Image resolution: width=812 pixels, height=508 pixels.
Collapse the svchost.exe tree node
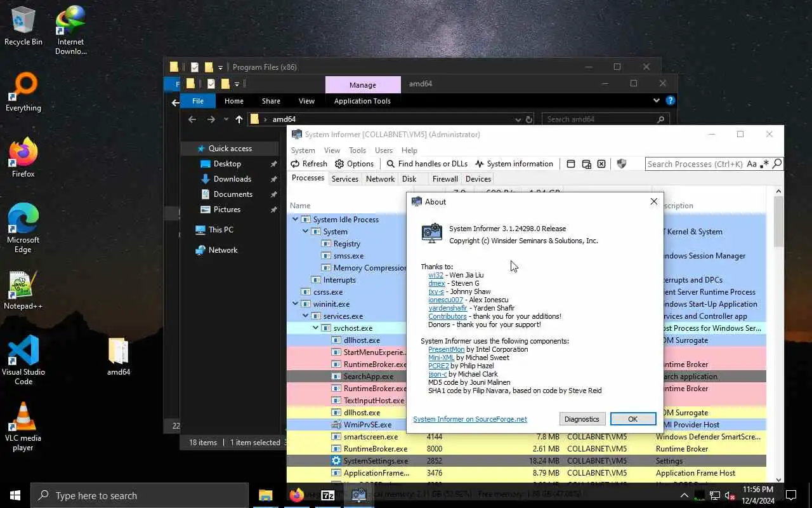coord(315,328)
